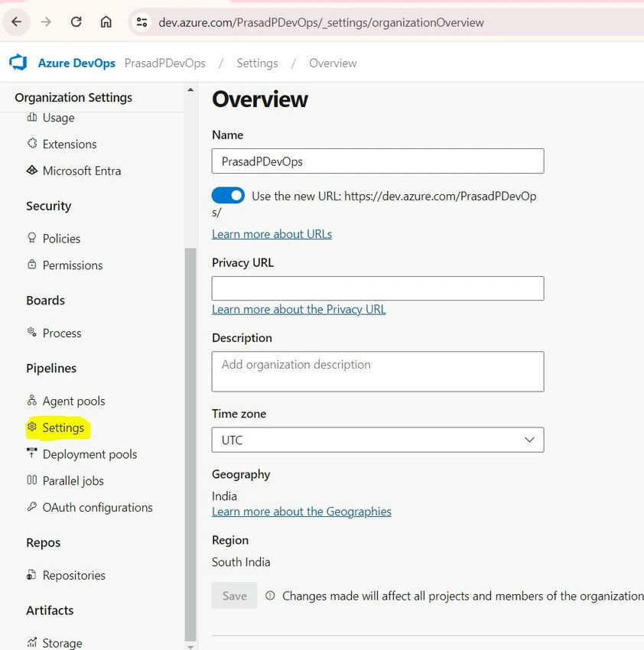
Task: Select Microsoft Entra from the sidebar
Action: tap(82, 171)
